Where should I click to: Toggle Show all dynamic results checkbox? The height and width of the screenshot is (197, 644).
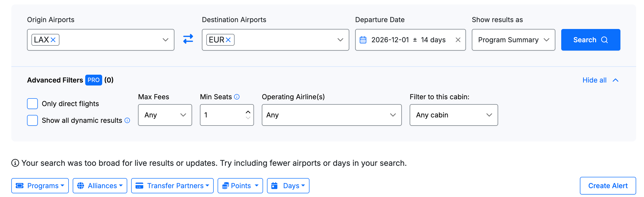tap(32, 121)
